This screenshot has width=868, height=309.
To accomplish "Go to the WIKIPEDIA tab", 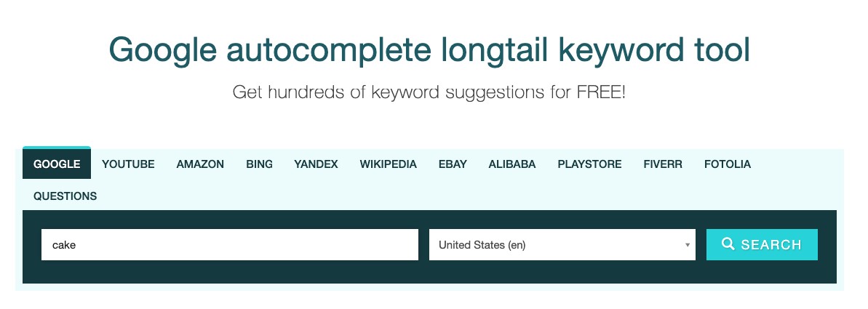I will (x=388, y=164).
